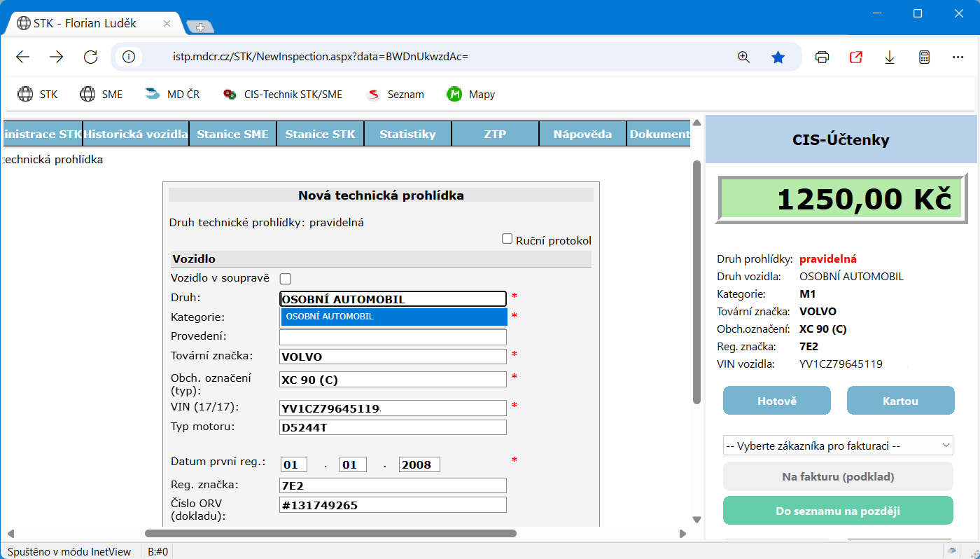980x559 pixels.
Task: Reload the current page
Action: pos(90,57)
